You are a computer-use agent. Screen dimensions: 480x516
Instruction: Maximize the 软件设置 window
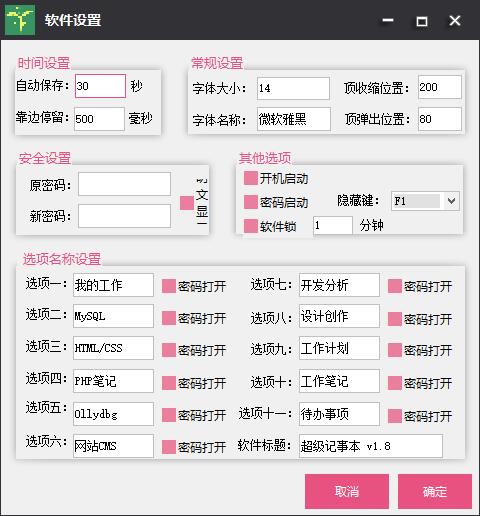[422, 21]
